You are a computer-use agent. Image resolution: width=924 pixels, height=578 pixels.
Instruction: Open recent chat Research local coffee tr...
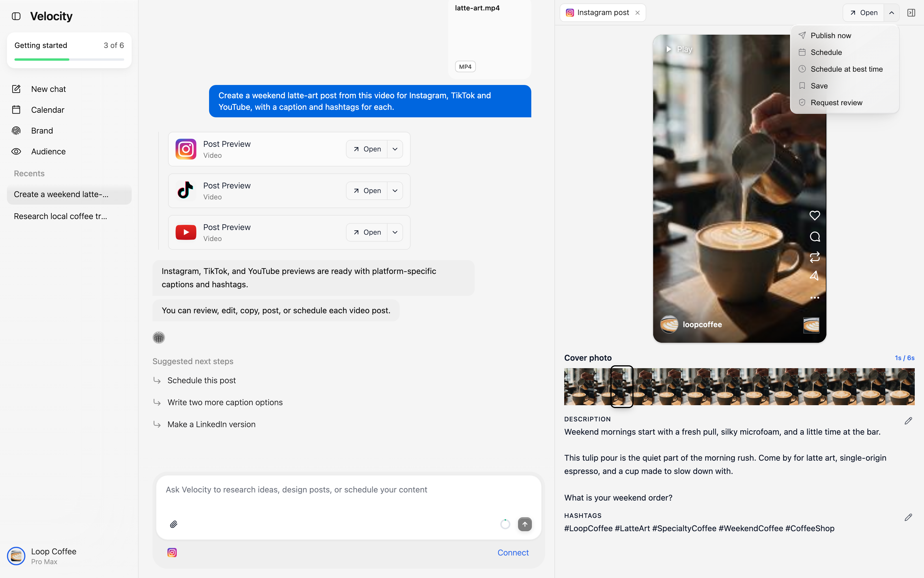pos(69,216)
